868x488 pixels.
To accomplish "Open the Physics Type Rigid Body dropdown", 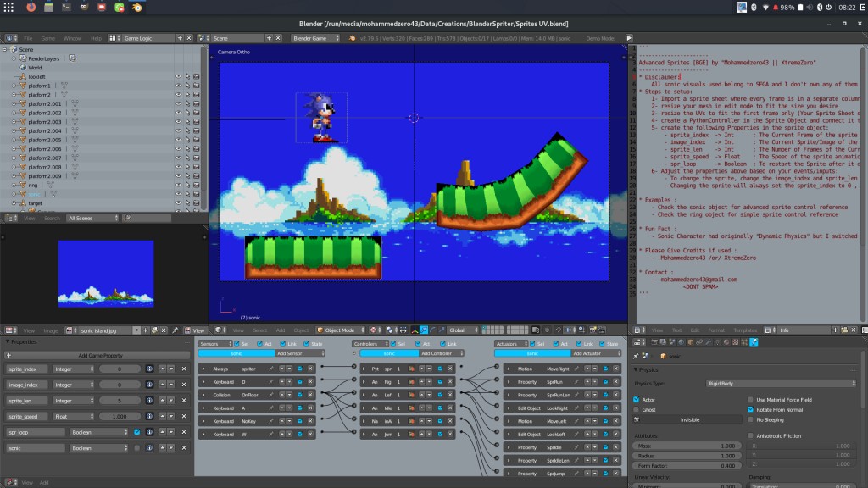I will (780, 384).
